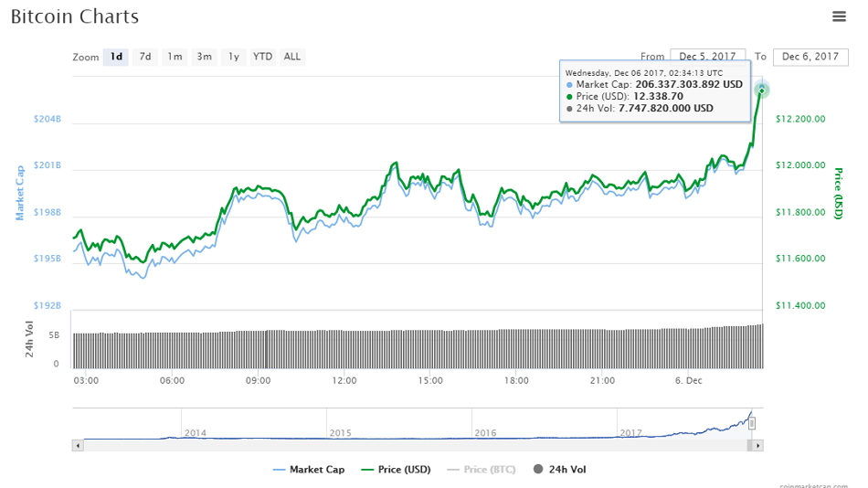Click the $198B market cap axis label
Image resolution: width=868 pixels, height=488 pixels.
click(47, 212)
